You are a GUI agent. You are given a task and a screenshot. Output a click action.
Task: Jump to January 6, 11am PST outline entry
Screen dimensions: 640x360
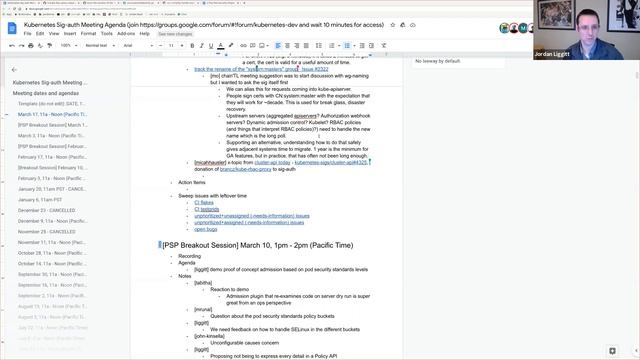[40, 200]
